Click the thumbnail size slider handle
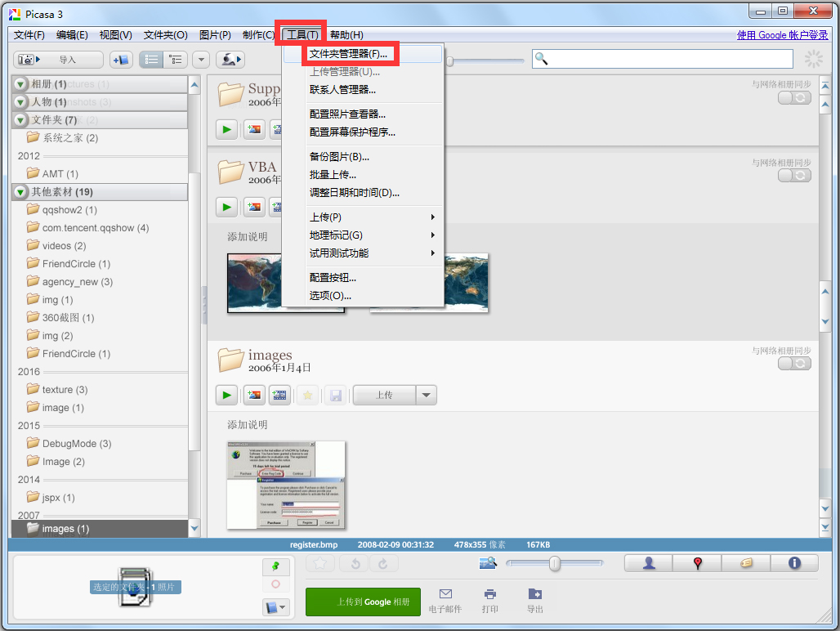 coord(555,563)
